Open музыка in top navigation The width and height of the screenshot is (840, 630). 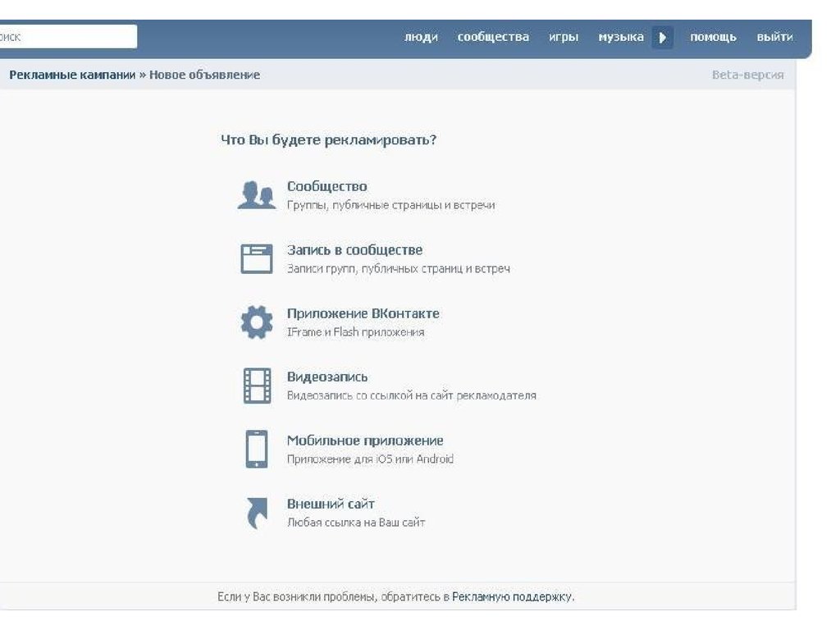tap(621, 37)
